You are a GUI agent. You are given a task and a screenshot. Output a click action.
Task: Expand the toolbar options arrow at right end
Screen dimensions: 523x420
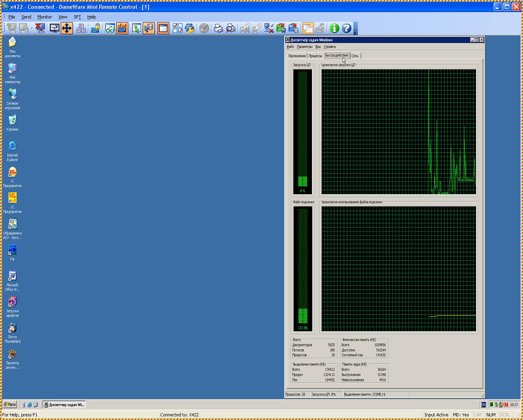click(x=356, y=32)
